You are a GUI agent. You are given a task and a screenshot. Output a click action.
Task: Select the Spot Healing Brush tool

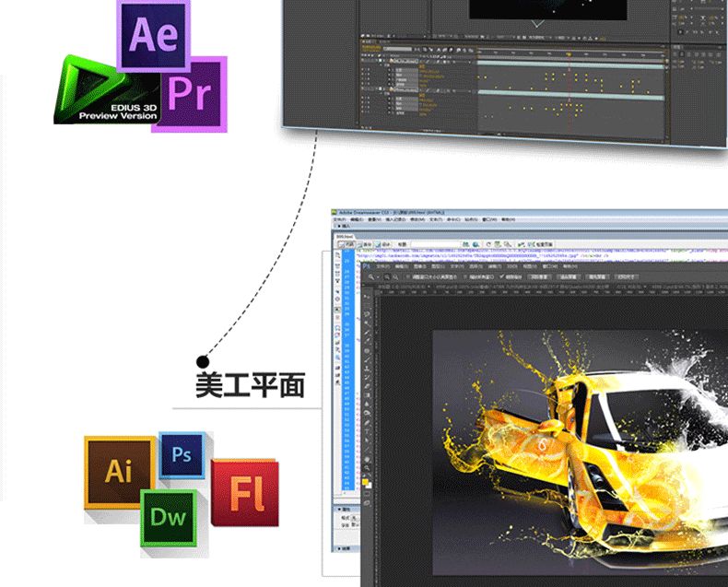(x=367, y=350)
